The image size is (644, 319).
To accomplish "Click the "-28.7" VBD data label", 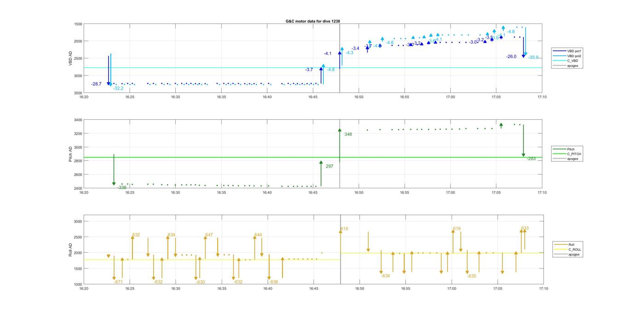I will [x=96, y=84].
